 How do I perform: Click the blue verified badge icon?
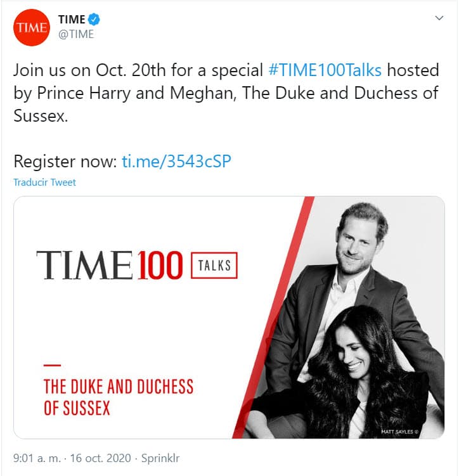click(x=95, y=20)
